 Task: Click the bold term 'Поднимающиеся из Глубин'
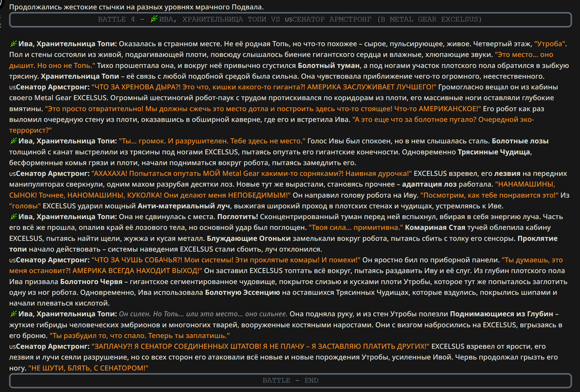point(502,314)
